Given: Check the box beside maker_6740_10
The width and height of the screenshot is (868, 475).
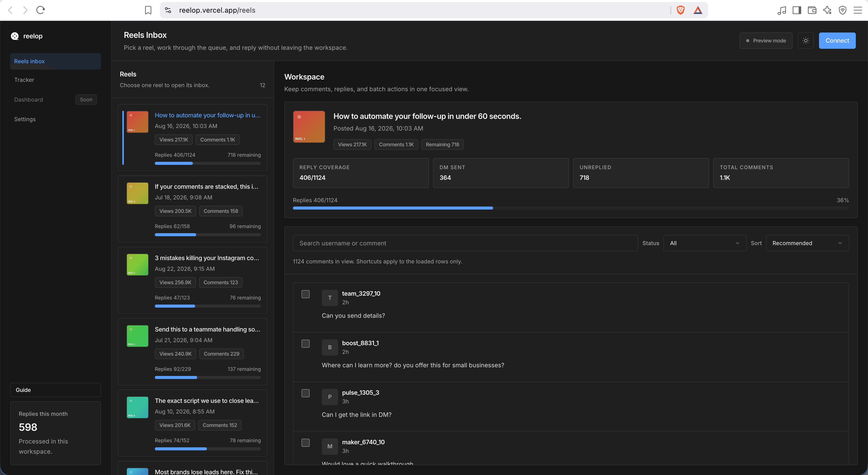Looking at the screenshot, I should [x=306, y=443].
